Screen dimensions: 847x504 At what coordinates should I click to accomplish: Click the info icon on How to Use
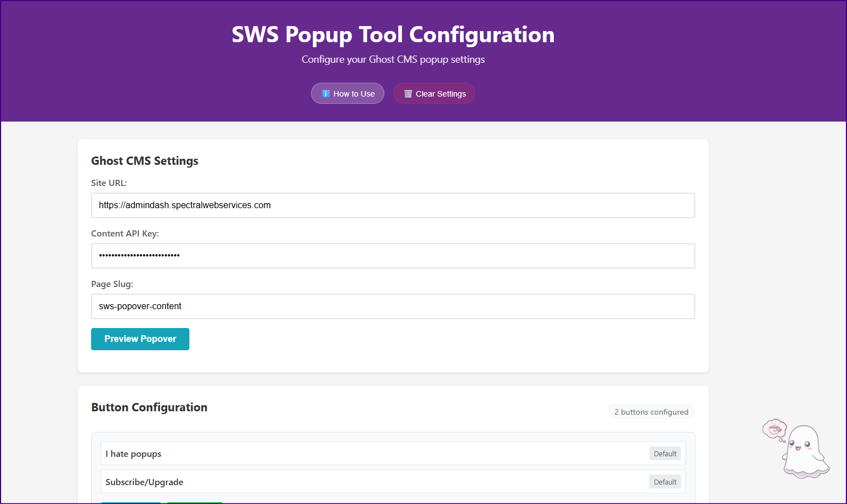pos(326,94)
